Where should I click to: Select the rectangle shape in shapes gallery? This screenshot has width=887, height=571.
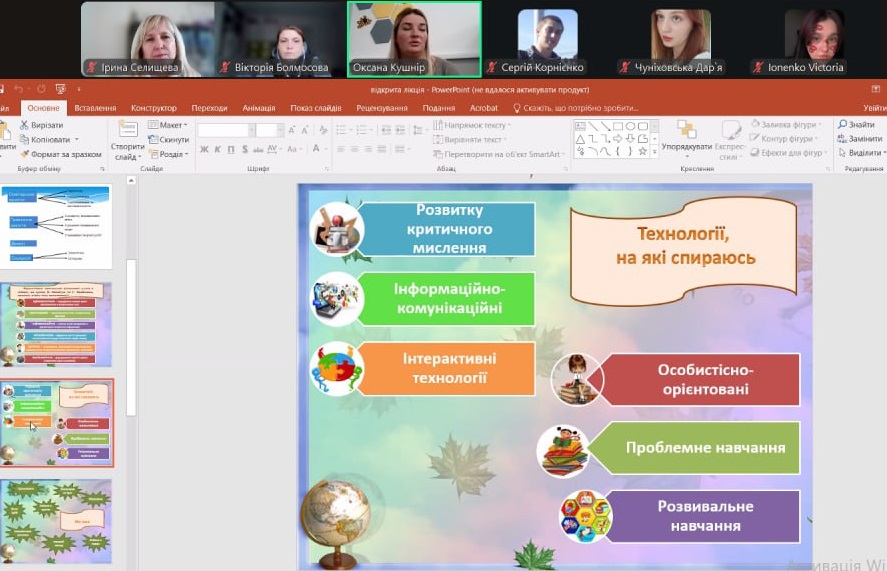click(x=617, y=126)
